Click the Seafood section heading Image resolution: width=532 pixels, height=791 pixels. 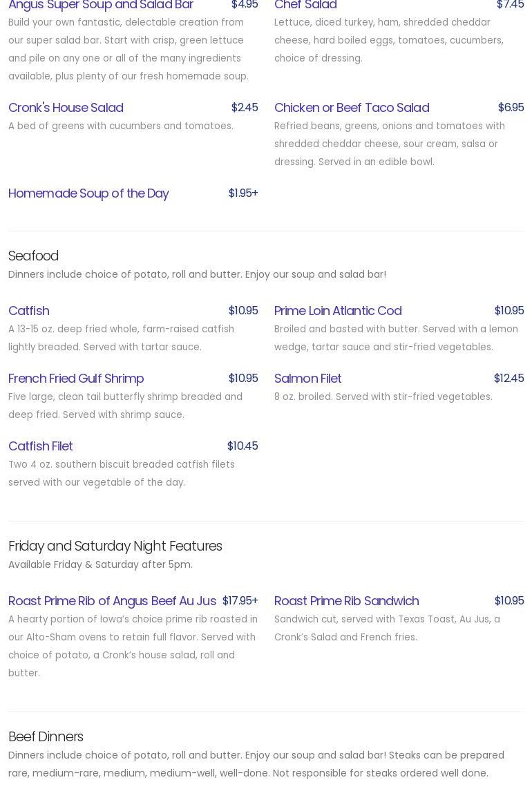click(x=33, y=256)
